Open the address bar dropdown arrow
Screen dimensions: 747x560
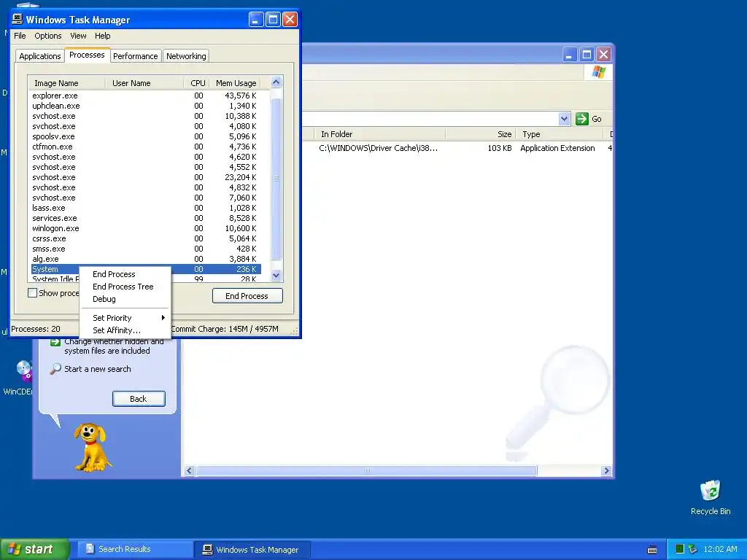tap(564, 119)
